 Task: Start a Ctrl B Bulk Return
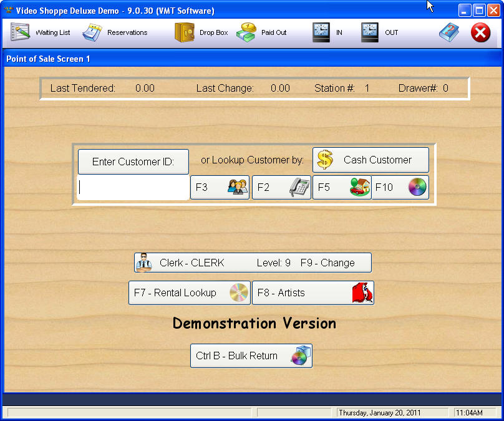tap(251, 356)
